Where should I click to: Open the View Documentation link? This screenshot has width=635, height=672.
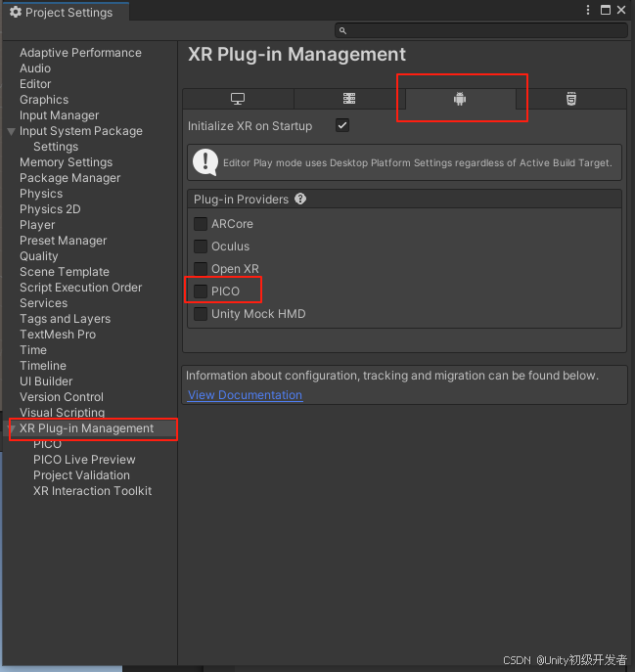coord(246,395)
